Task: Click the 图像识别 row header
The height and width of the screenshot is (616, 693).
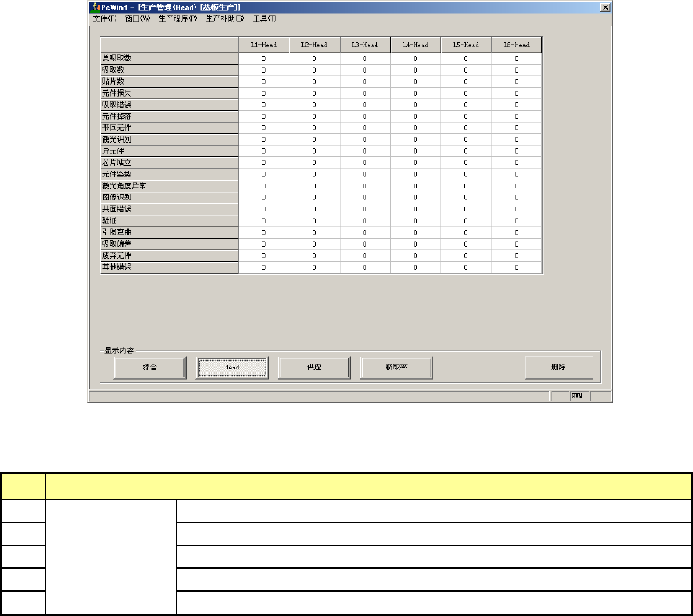Action: pyautogui.click(x=170, y=198)
